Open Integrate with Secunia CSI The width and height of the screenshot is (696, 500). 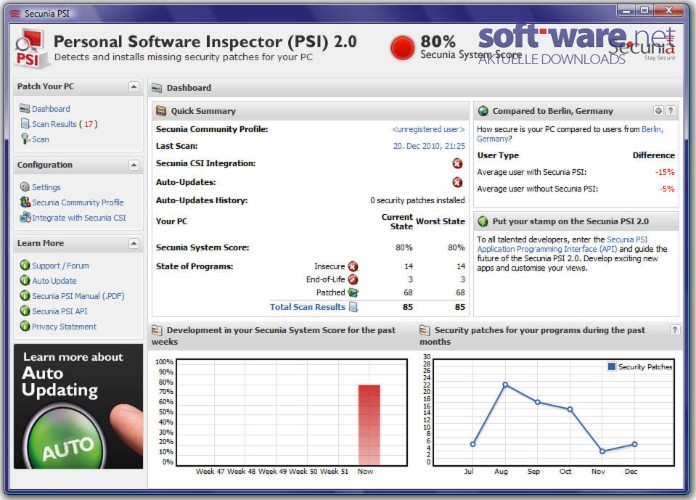tap(79, 218)
